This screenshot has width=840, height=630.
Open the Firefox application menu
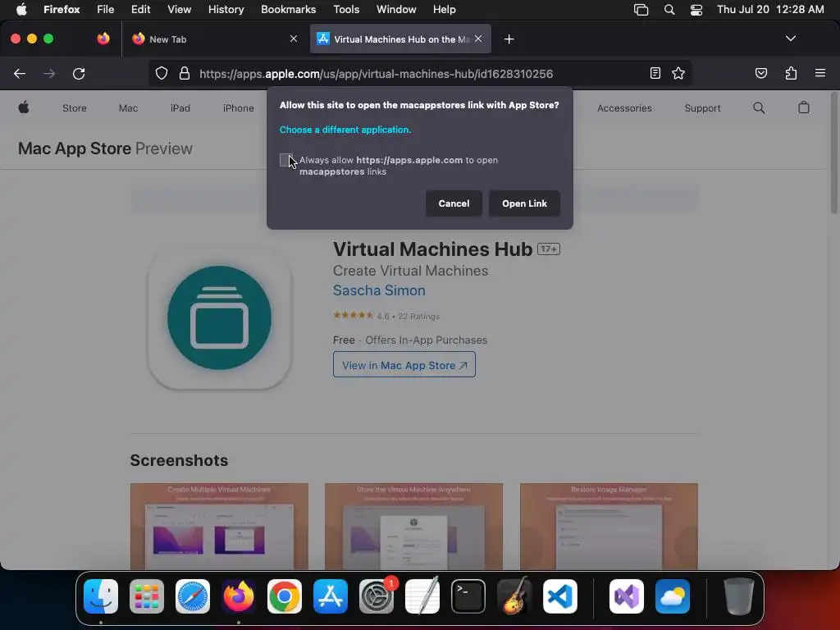coord(819,73)
